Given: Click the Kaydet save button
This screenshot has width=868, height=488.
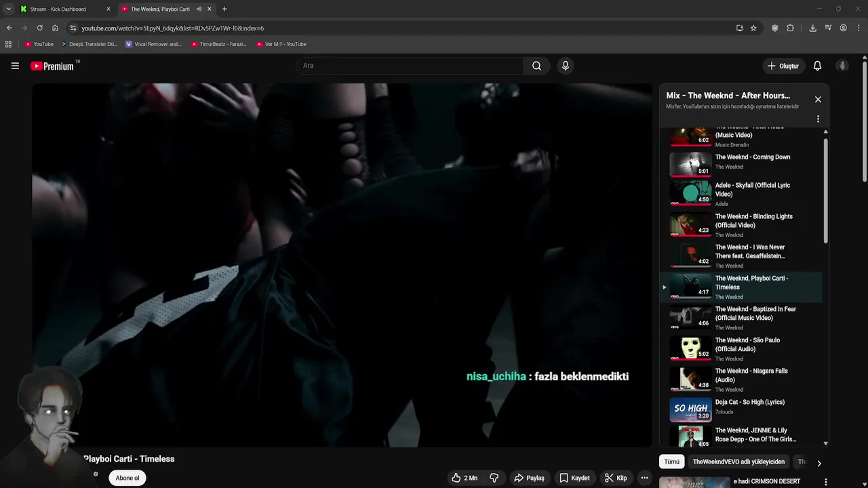Looking at the screenshot, I should pos(574,478).
